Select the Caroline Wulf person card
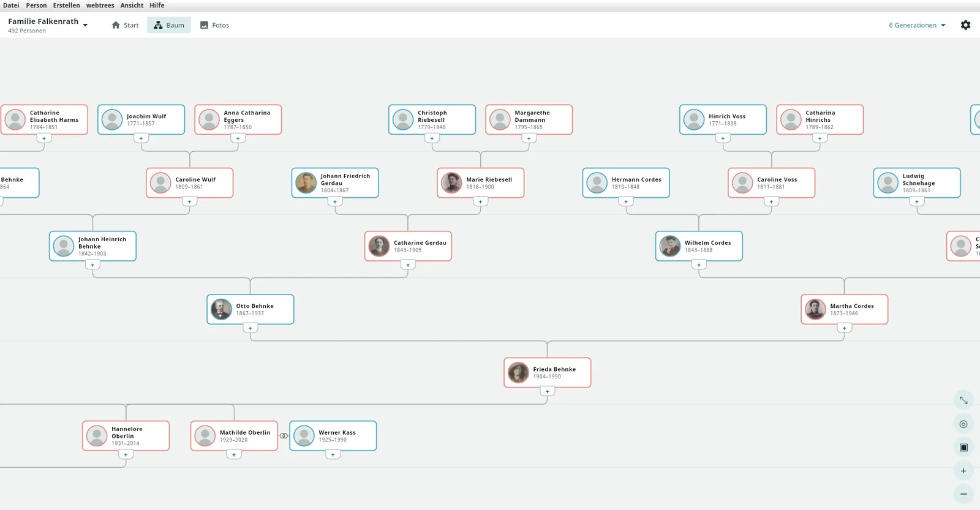980x510 pixels. (190, 182)
